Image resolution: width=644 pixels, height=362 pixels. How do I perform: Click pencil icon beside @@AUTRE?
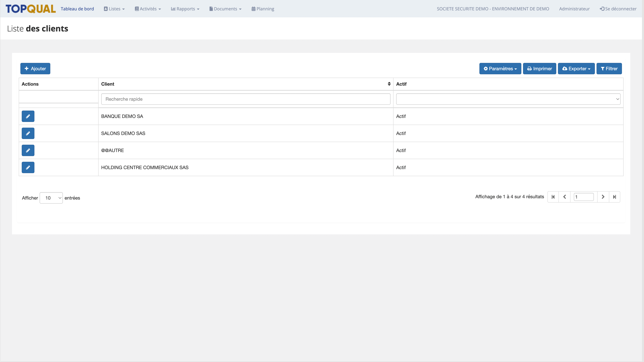point(28,150)
